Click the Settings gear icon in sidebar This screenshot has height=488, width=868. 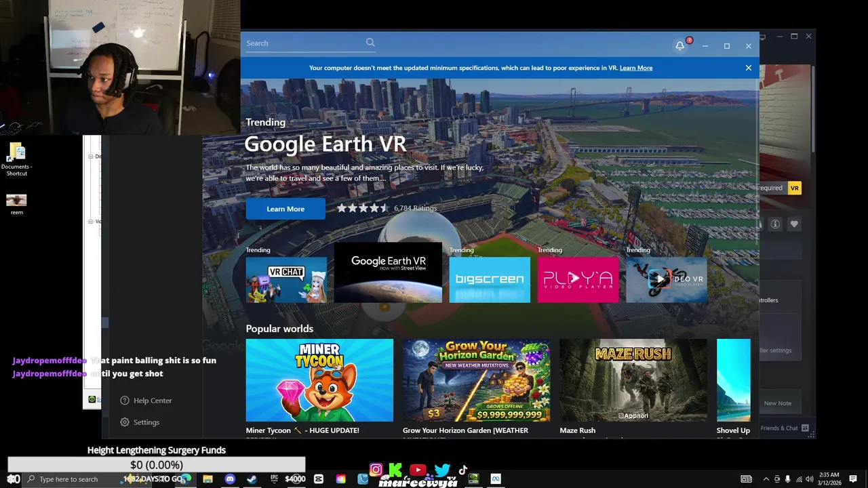pyautogui.click(x=124, y=422)
